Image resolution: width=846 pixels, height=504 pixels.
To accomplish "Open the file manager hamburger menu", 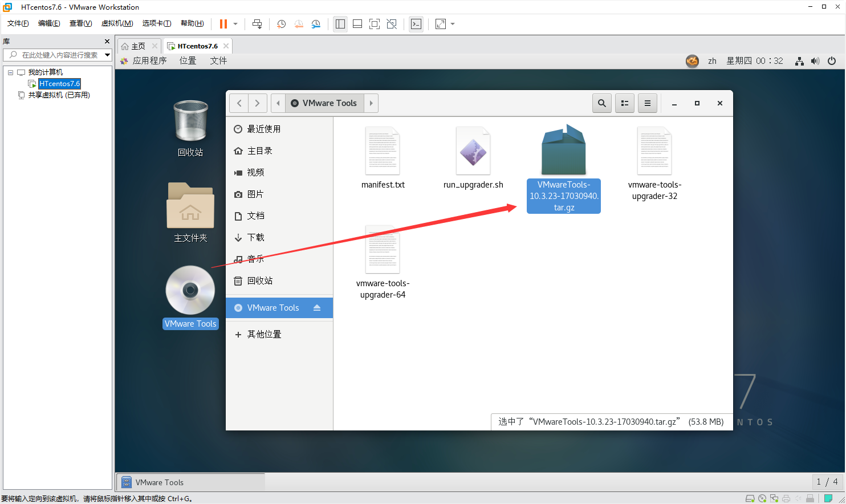I will [648, 103].
